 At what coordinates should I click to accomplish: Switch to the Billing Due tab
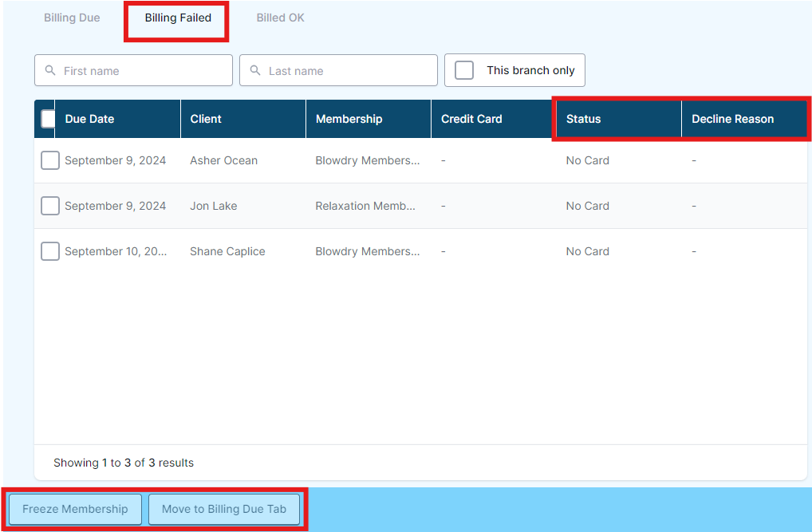(72, 18)
